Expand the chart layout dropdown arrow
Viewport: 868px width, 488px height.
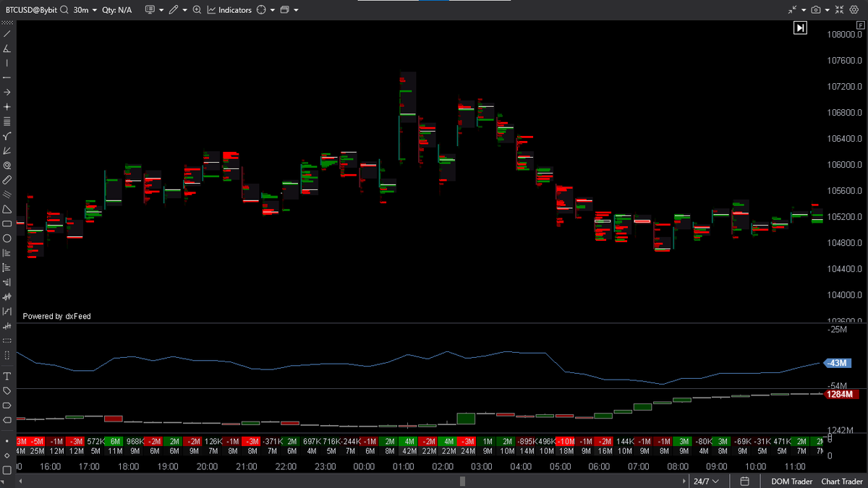tap(296, 11)
